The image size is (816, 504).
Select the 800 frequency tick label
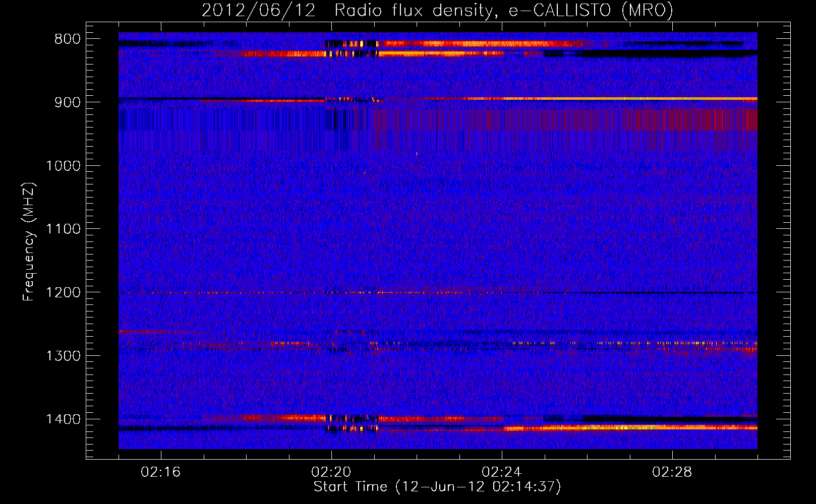68,39
